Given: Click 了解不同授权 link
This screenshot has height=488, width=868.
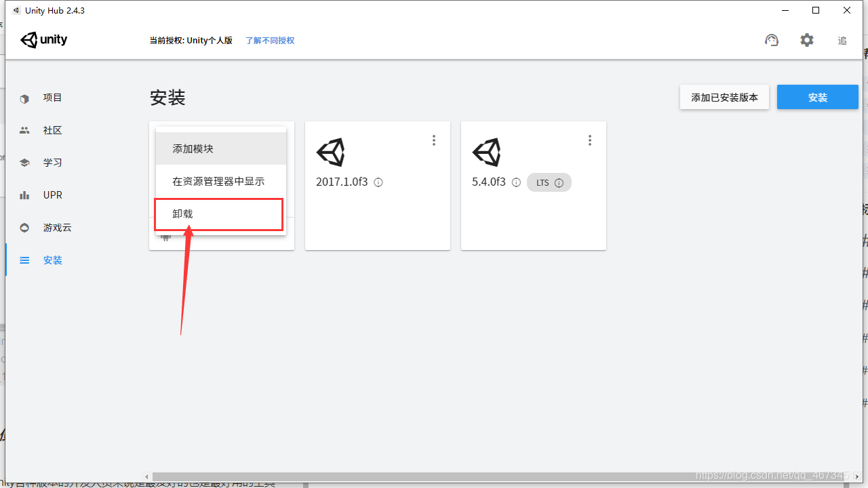Looking at the screenshot, I should click(x=270, y=41).
